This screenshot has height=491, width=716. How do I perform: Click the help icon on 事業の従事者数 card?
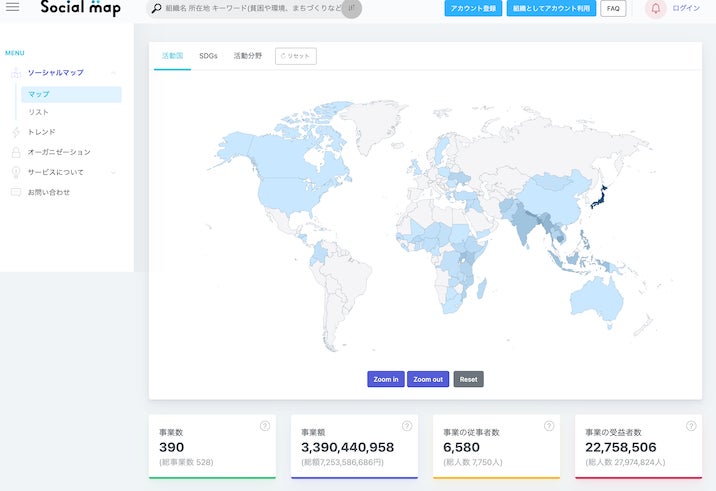tap(549, 426)
